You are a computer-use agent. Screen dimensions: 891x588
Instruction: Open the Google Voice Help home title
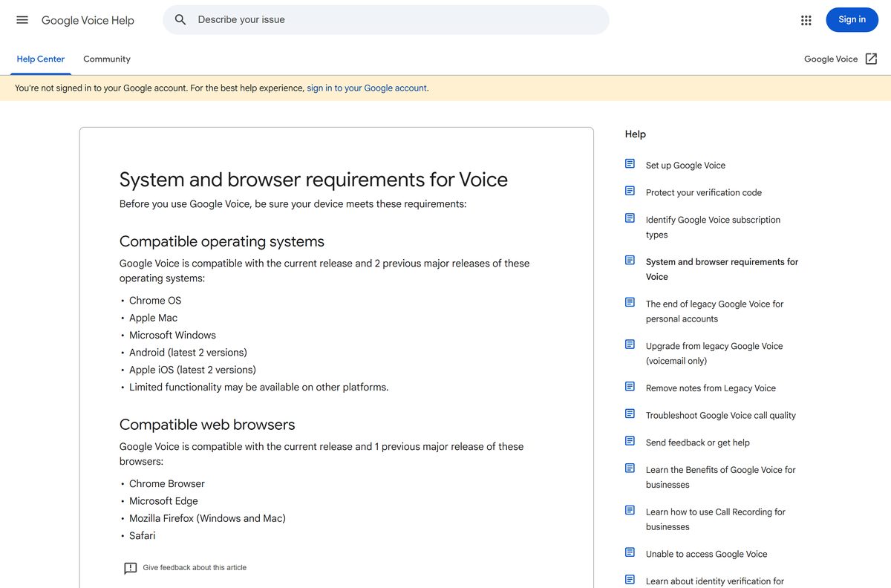[x=88, y=20]
